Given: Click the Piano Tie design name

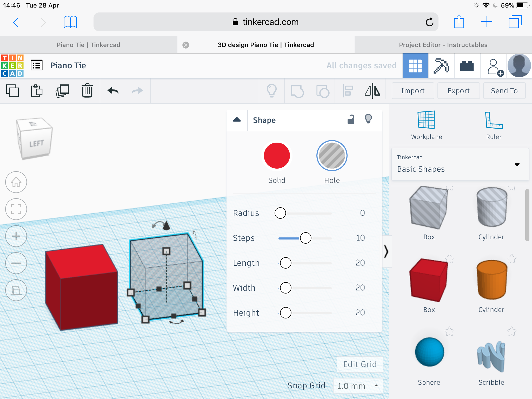Looking at the screenshot, I should (x=68, y=65).
